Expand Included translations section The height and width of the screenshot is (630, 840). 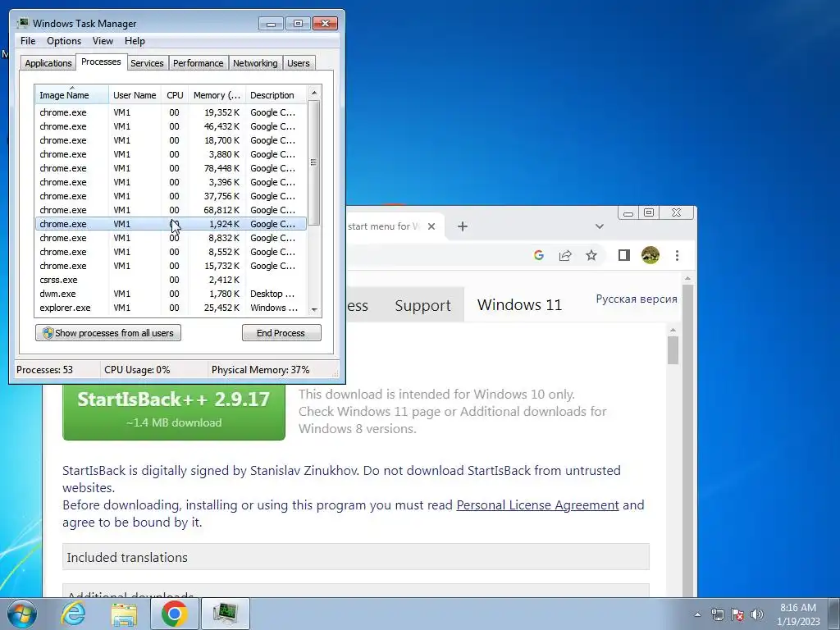pos(356,557)
